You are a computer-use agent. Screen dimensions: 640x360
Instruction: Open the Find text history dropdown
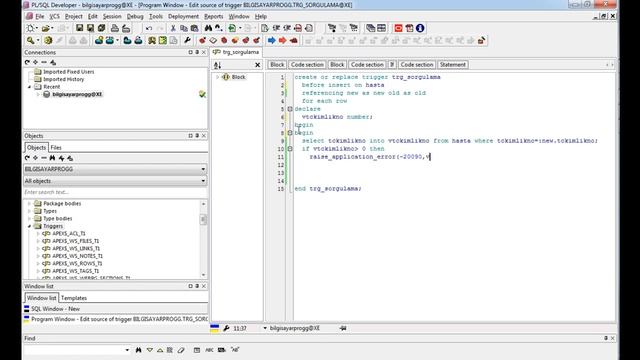coord(127,350)
